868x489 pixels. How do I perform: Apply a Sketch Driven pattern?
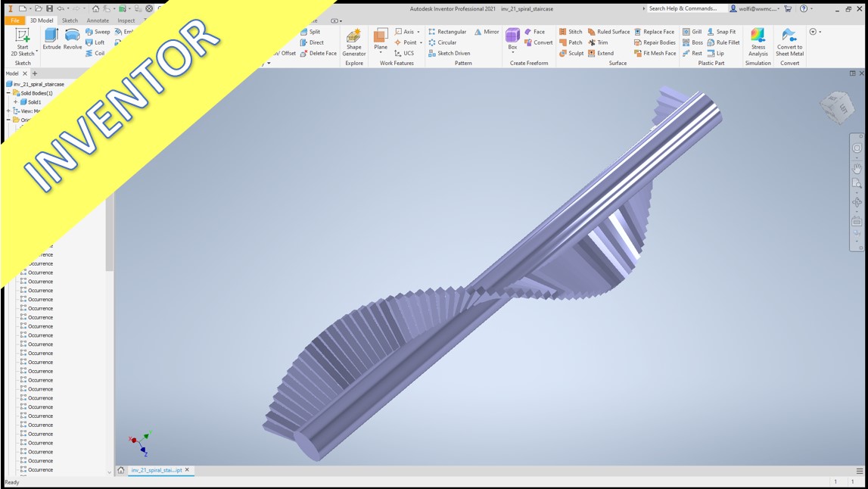click(449, 53)
